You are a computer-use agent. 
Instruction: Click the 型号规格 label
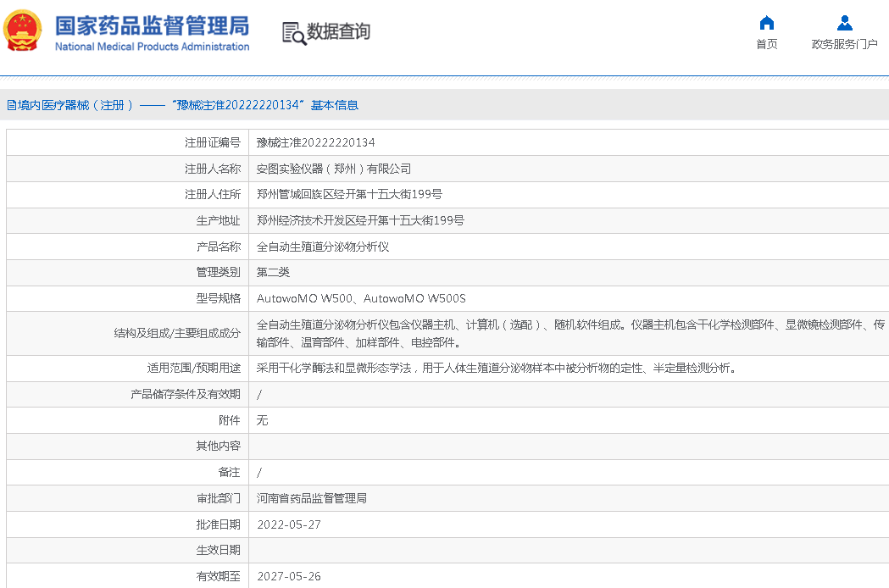click(x=219, y=298)
